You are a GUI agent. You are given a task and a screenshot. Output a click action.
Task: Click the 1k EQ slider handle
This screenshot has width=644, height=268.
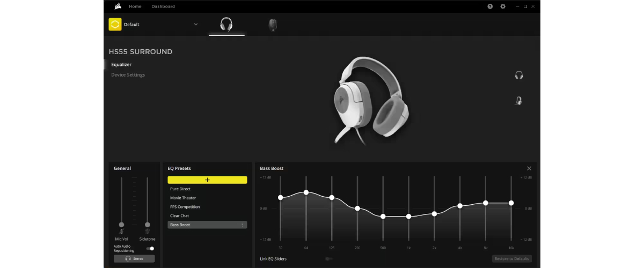point(409,217)
